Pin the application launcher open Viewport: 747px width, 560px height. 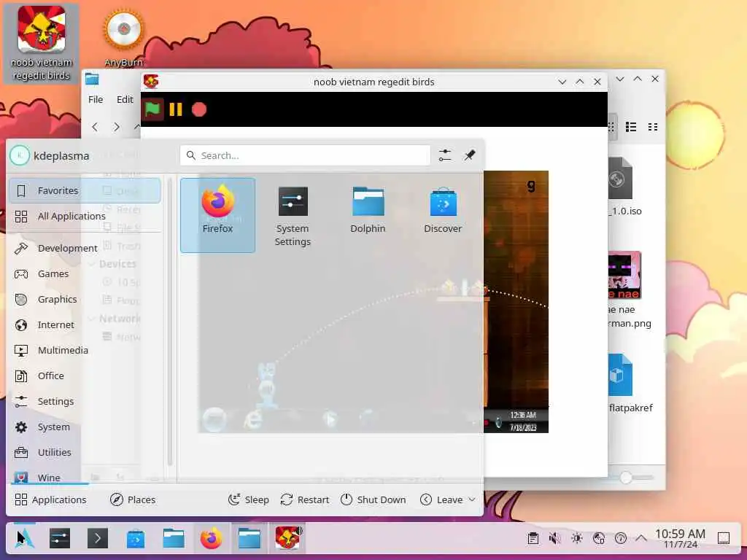click(x=470, y=155)
